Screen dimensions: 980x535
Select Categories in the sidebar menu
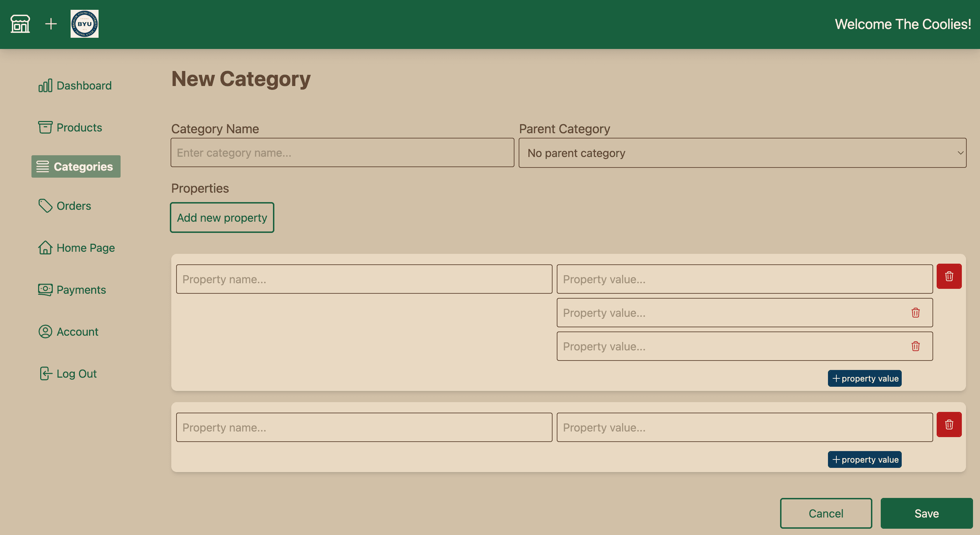76,166
